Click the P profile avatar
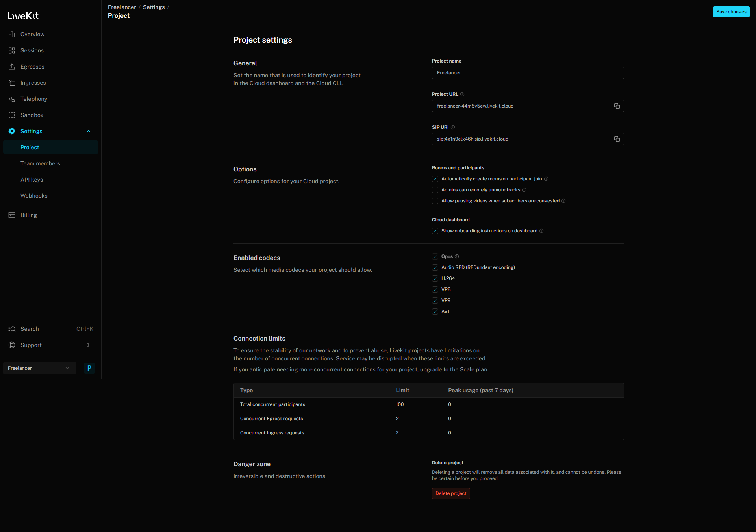Screen dimensions: 756x532 click(x=89, y=368)
